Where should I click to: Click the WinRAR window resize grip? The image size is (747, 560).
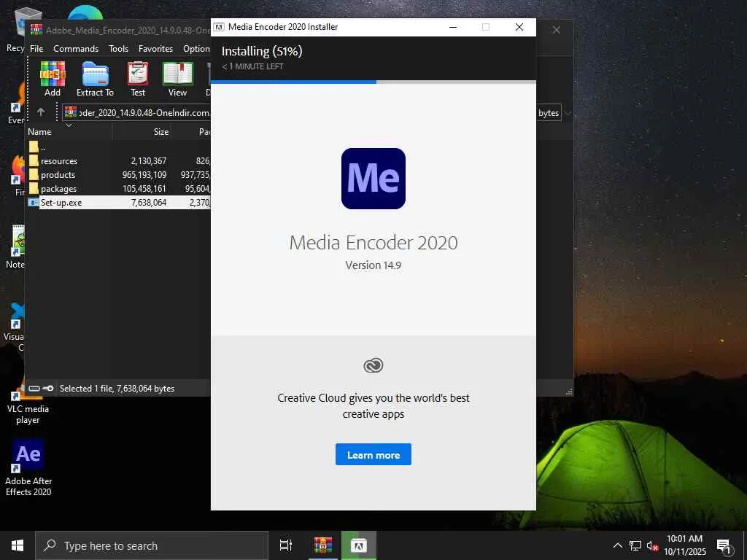coord(569,392)
